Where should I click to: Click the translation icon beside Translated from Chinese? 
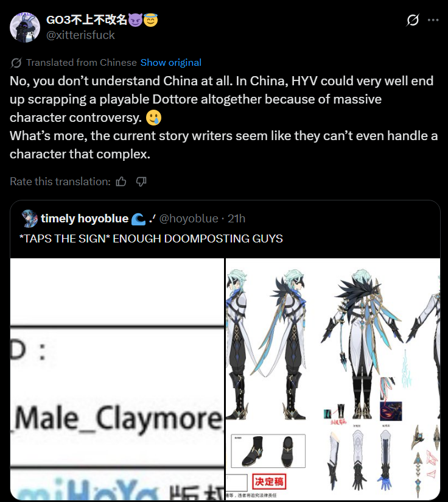point(16,63)
